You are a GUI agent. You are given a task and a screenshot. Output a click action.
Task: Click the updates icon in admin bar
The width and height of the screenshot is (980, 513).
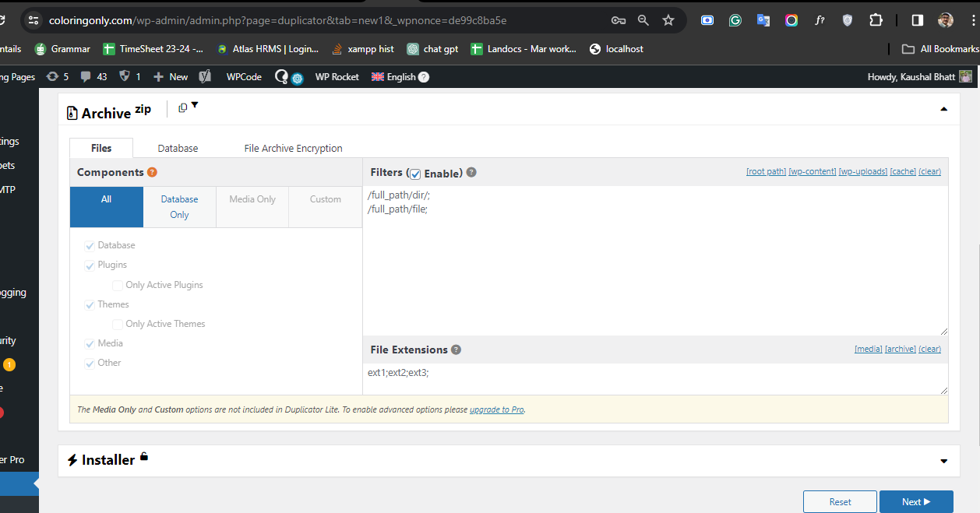pos(52,76)
